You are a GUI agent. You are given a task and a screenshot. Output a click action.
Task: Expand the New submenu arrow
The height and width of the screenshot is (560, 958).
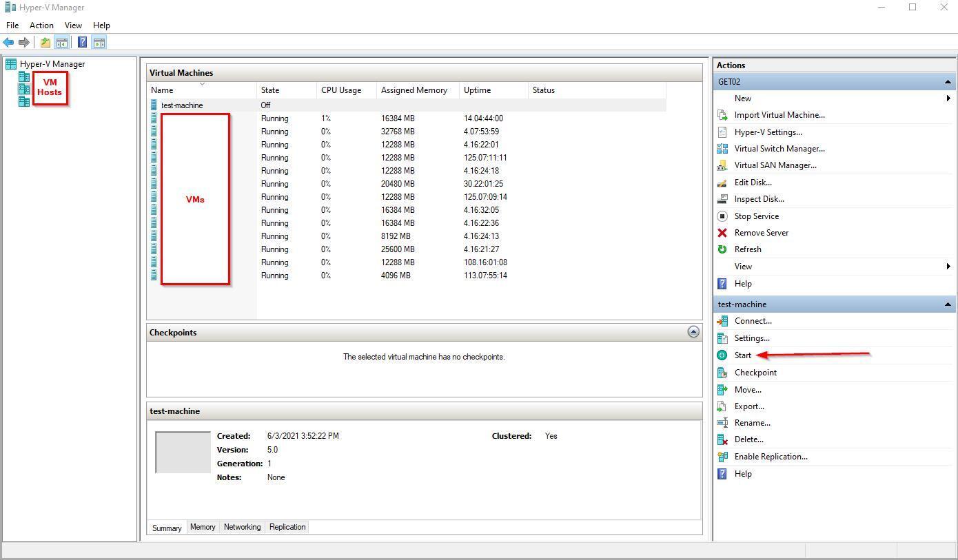[x=948, y=98]
